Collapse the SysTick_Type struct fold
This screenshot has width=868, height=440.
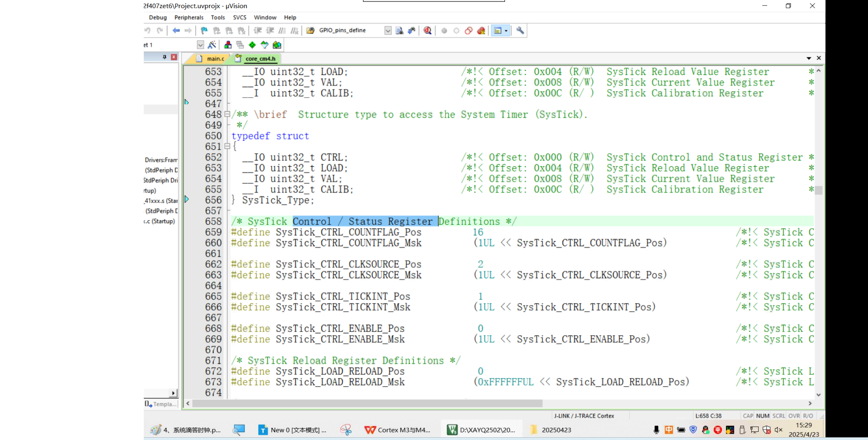click(x=227, y=146)
